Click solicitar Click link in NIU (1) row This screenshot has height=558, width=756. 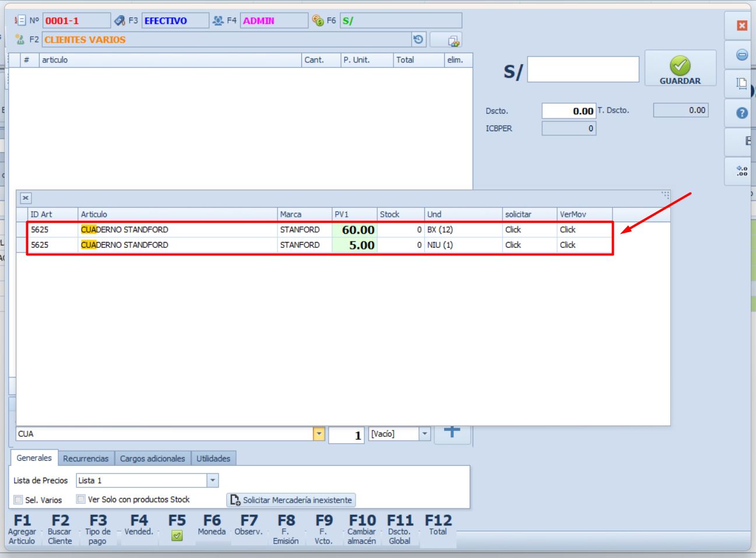pos(513,245)
